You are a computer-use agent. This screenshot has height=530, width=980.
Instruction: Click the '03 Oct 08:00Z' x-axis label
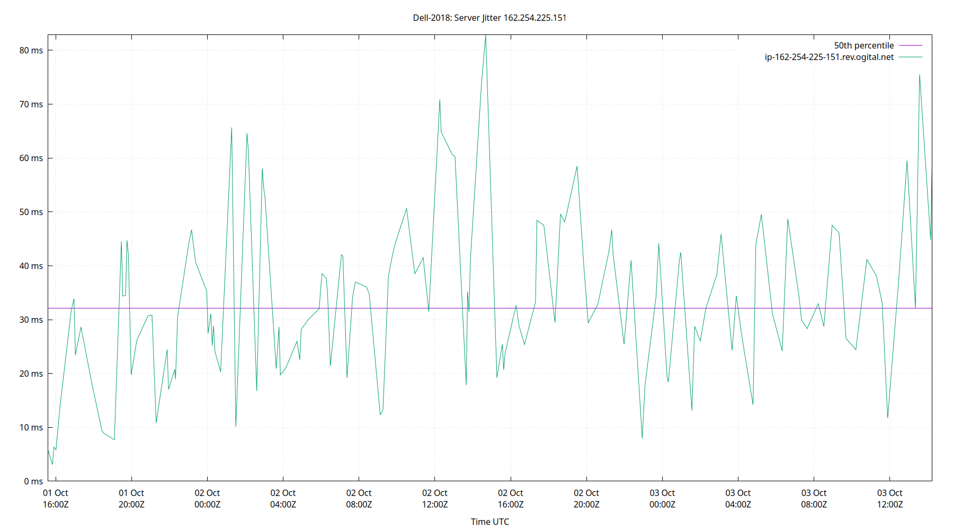pyautogui.click(x=814, y=499)
